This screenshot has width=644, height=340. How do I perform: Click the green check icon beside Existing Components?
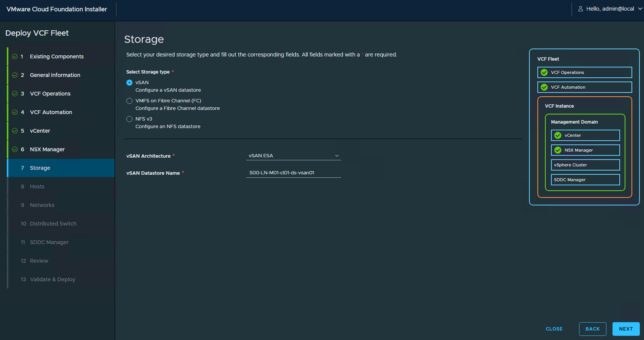[15, 56]
